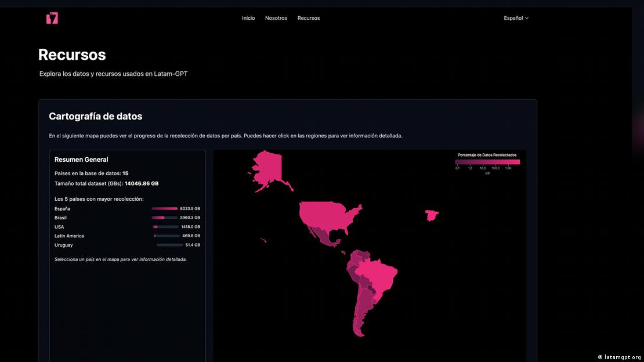This screenshot has height=362, width=644.
Task: Click the Latin America label in the list
Action: [x=69, y=236]
